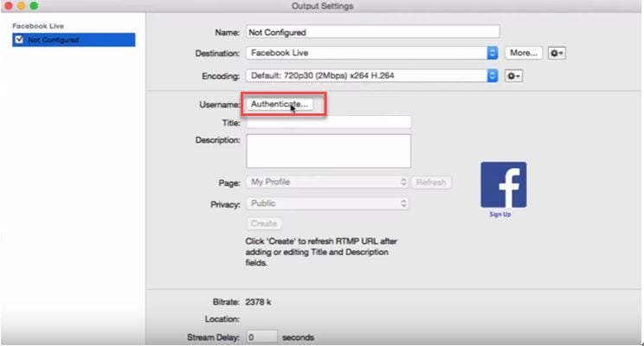
Task: Click into the Description text area
Action: click(x=329, y=151)
